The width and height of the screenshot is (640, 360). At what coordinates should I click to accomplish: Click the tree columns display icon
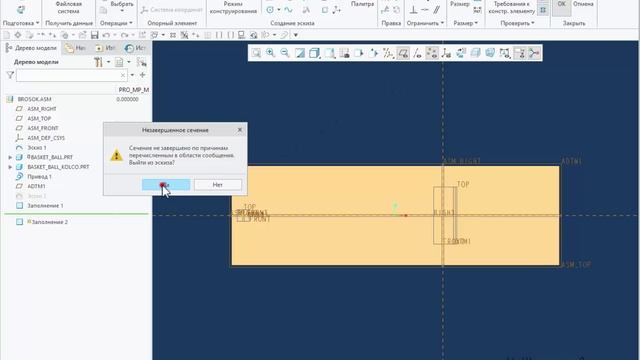(119, 62)
